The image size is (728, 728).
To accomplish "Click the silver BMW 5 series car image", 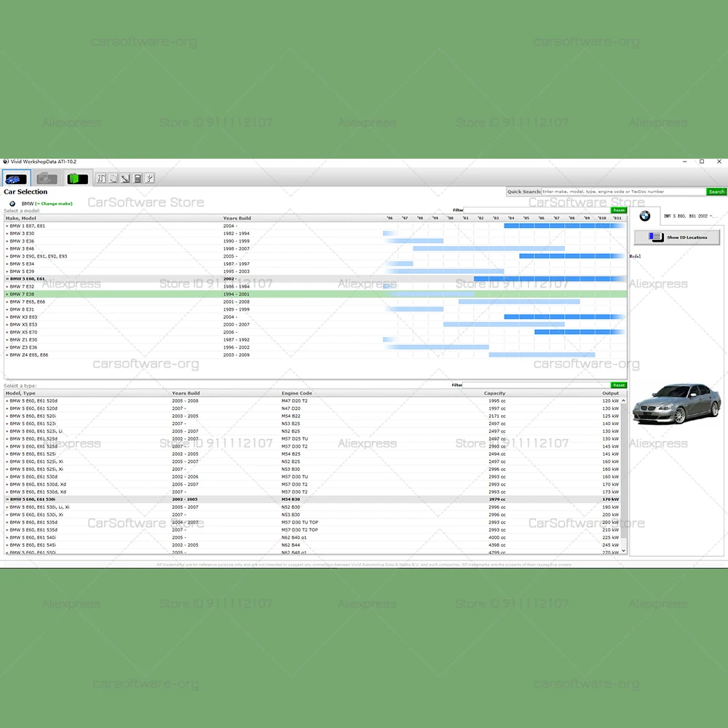I will pos(677,403).
